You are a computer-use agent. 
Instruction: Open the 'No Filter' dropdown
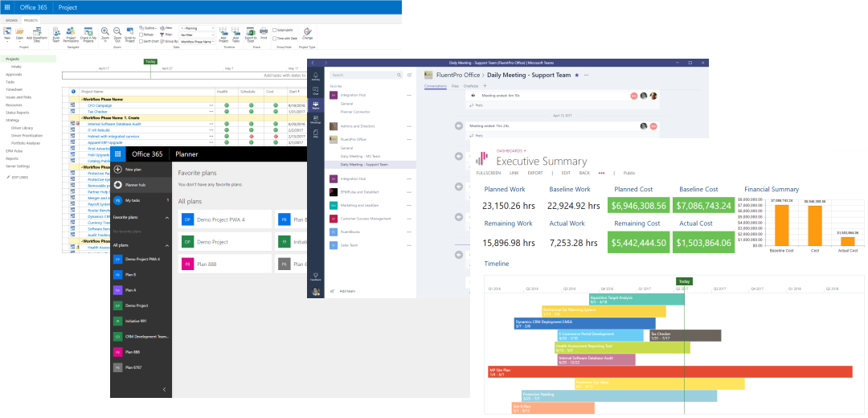197,35
